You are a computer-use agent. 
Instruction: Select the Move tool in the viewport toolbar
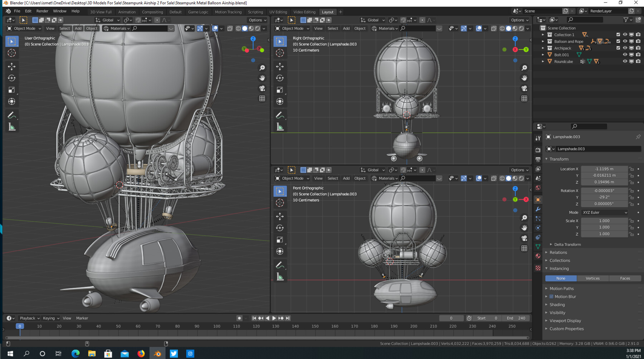click(x=12, y=67)
